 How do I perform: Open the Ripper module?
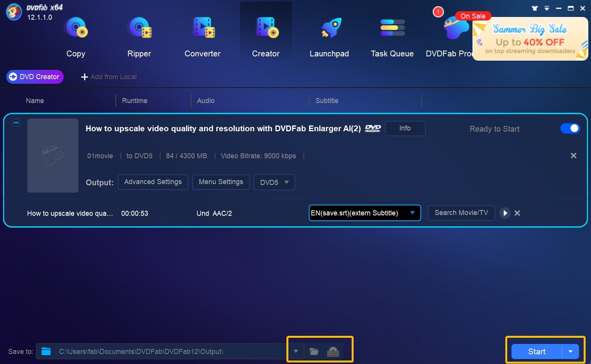tap(139, 37)
